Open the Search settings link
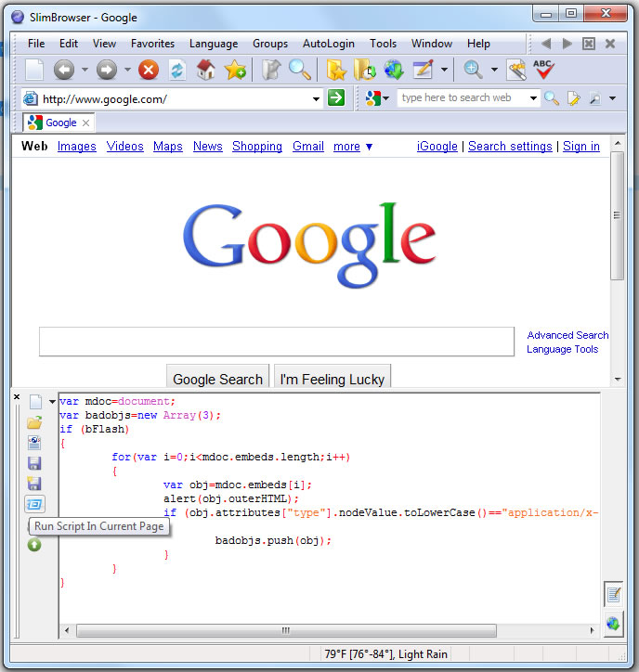The height and width of the screenshot is (672, 639). pyautogui.click(x=510, y=147)
